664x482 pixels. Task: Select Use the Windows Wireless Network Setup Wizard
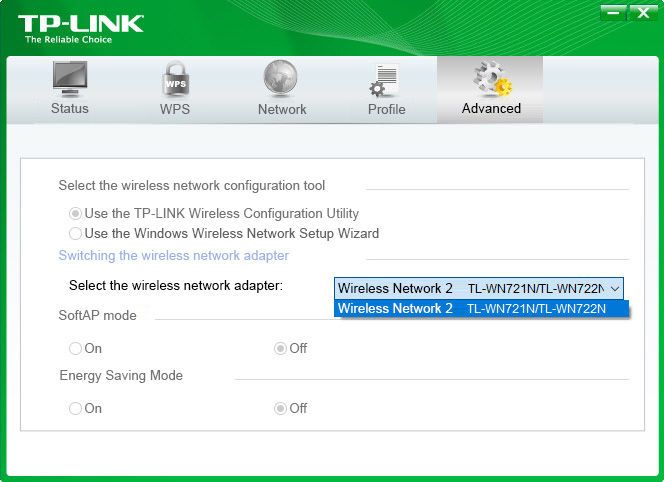click(x=75, y=233)
